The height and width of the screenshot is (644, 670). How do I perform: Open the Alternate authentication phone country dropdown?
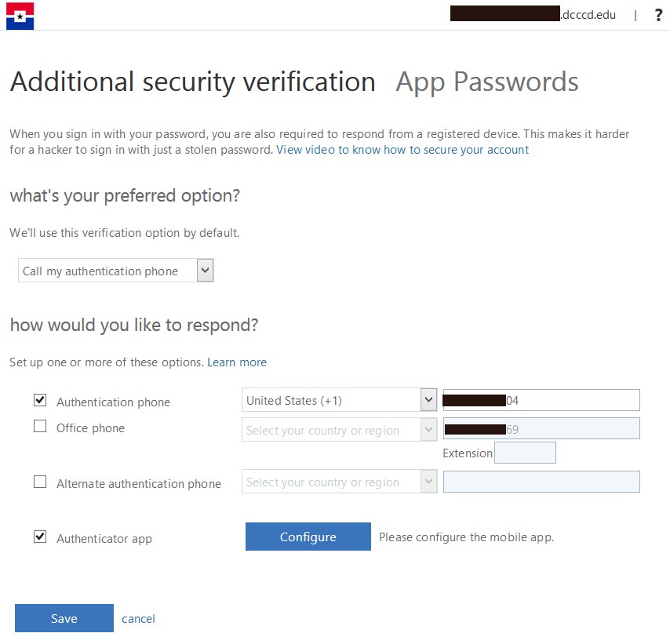(x=337, y=482)
